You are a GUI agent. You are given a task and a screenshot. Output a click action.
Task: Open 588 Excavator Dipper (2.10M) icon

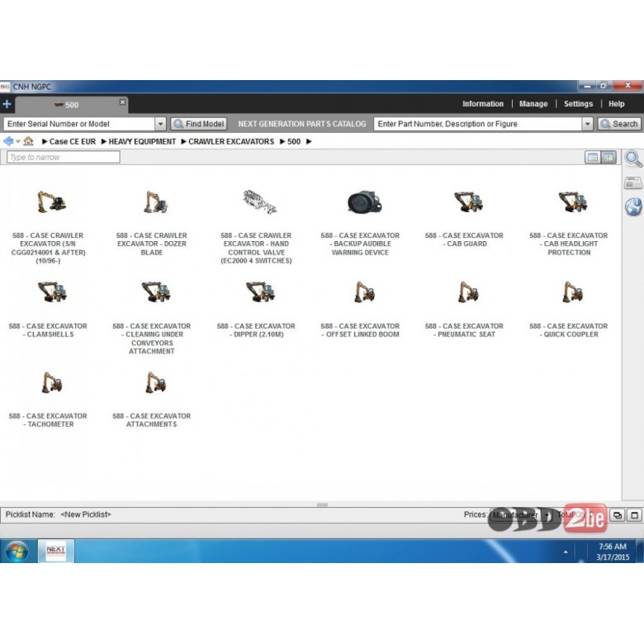pos(260,292)
